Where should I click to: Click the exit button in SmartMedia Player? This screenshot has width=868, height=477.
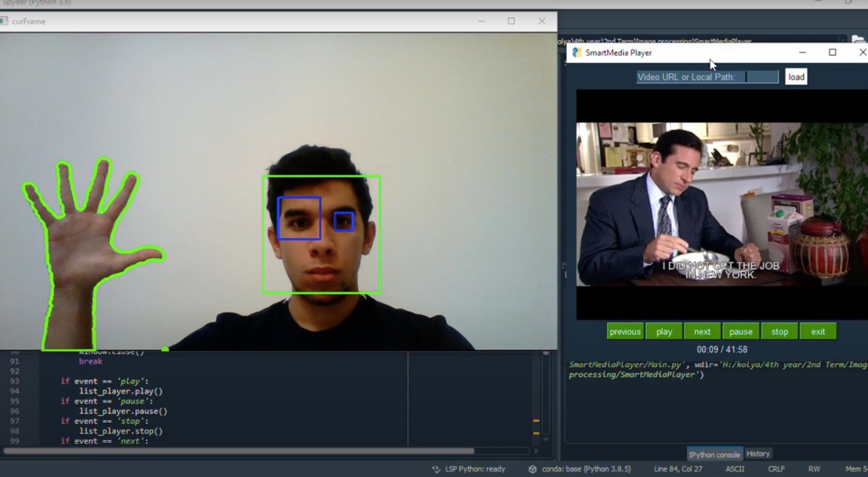coord(818,331)
